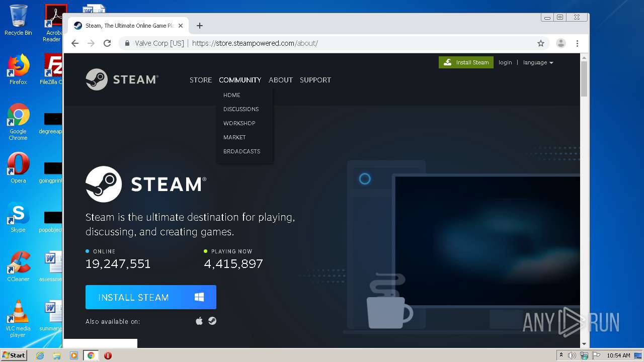Click the blue INSTALL STEAM button
This screenshot has width=644, height=362.
151,297
